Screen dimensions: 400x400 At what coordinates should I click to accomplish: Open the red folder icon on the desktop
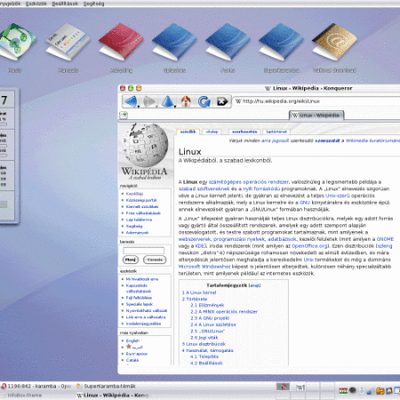click(x=121, y=41)
